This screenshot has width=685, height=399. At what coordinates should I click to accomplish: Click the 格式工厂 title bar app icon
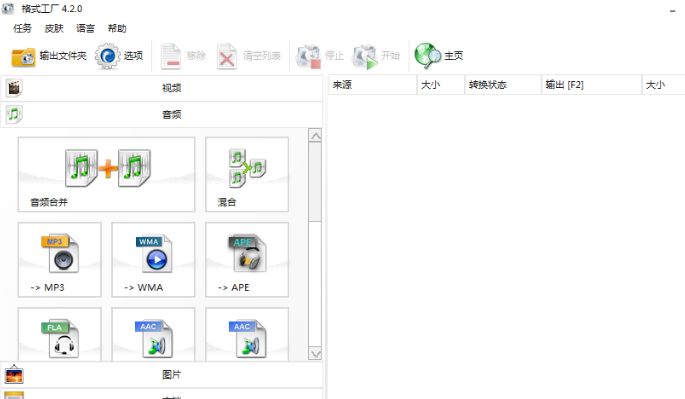[x=8, y=9]
